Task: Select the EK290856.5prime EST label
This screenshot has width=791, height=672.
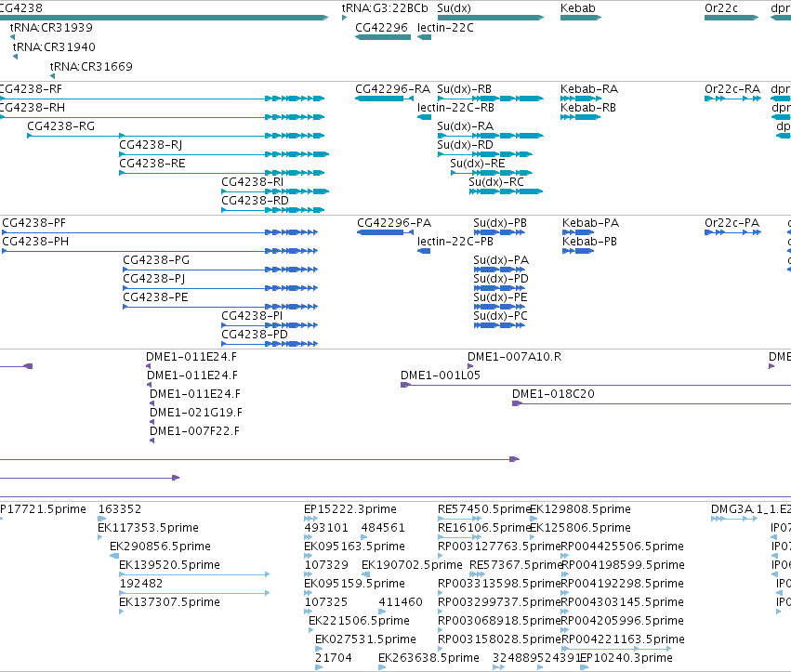Action: pyautogui.click(x=160, y=547)
